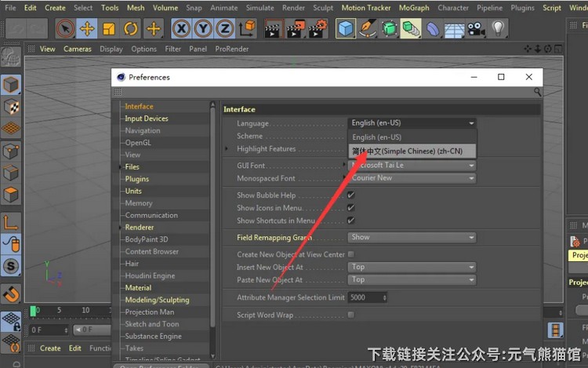Add a Camera object from toolbar
Viewport: 588px width, 368px height.
(x=476, y=29)
